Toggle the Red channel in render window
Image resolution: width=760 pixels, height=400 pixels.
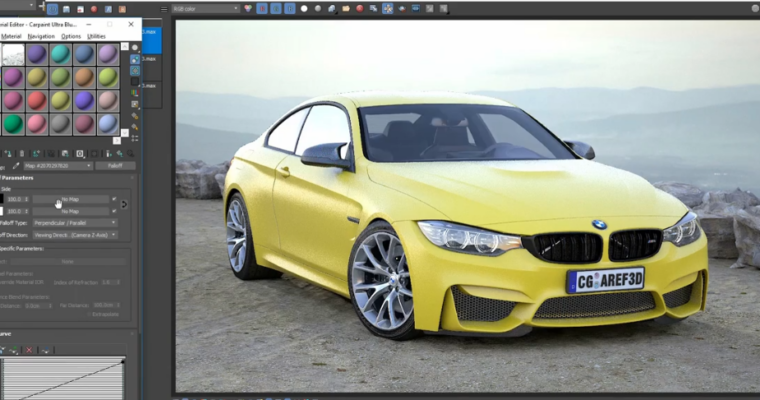[x=262, y=9]
